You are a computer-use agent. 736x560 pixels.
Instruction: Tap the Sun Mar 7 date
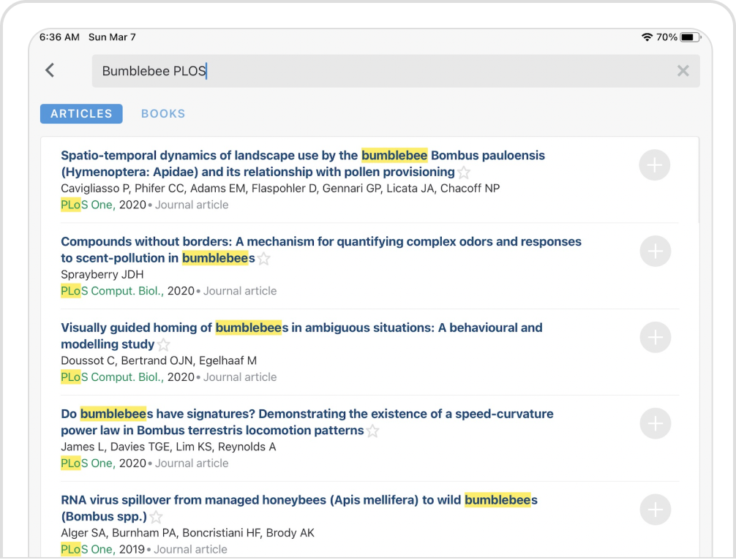tap(112, 37)
